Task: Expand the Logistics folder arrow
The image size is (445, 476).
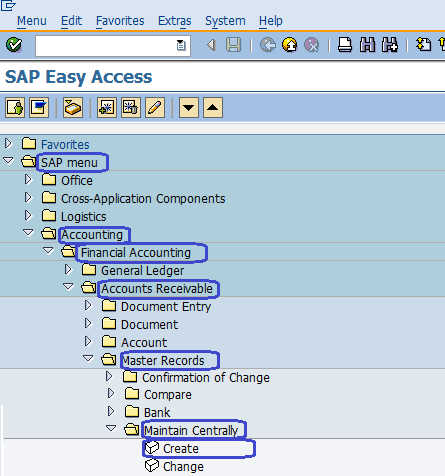Action: [x=28, y=216]
